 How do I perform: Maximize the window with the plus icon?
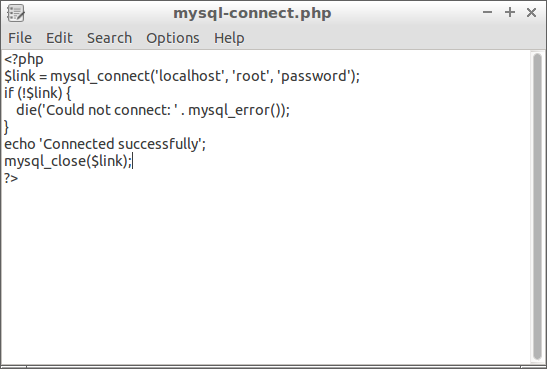tap(510, 13)
